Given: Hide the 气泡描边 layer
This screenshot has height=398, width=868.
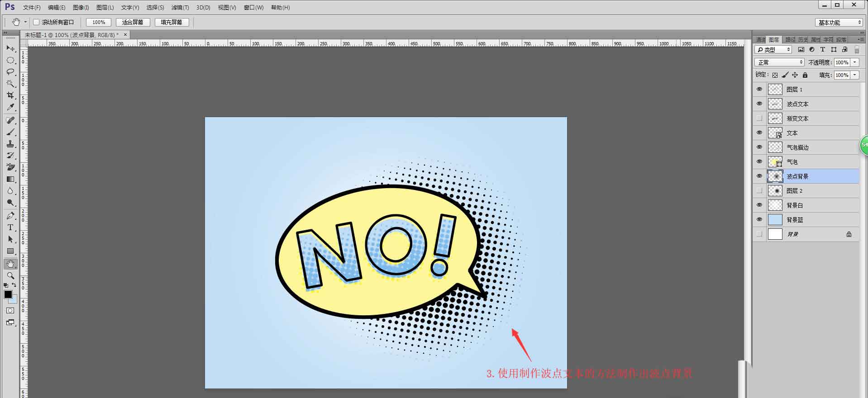Looking at the screenshot, I should [x=759, y=147].
